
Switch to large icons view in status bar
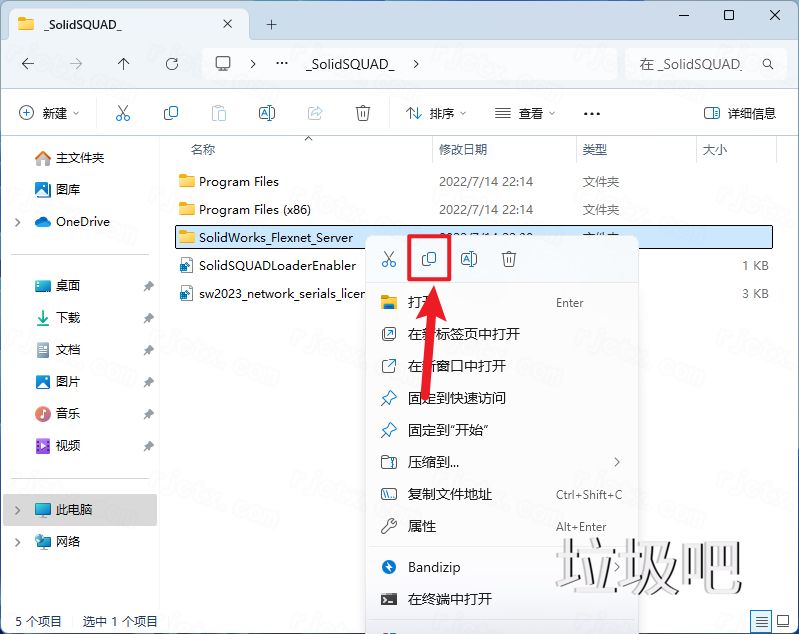point(783,621)
